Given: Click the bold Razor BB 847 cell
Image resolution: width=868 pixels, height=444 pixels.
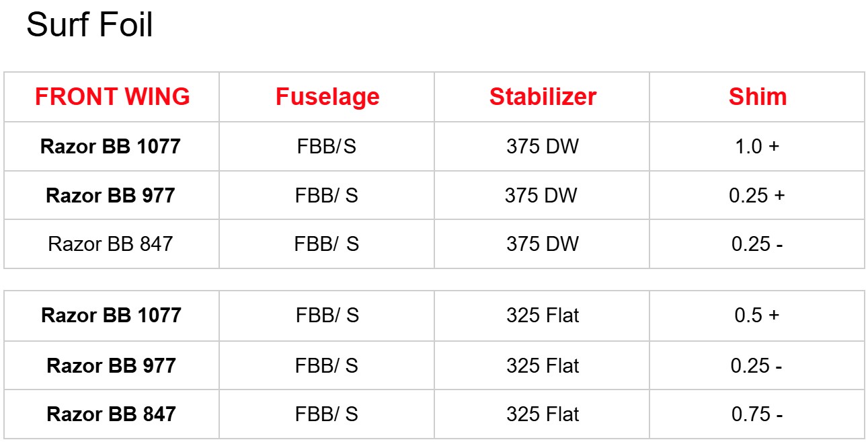Looking at the screenshot, I should 111,414.
